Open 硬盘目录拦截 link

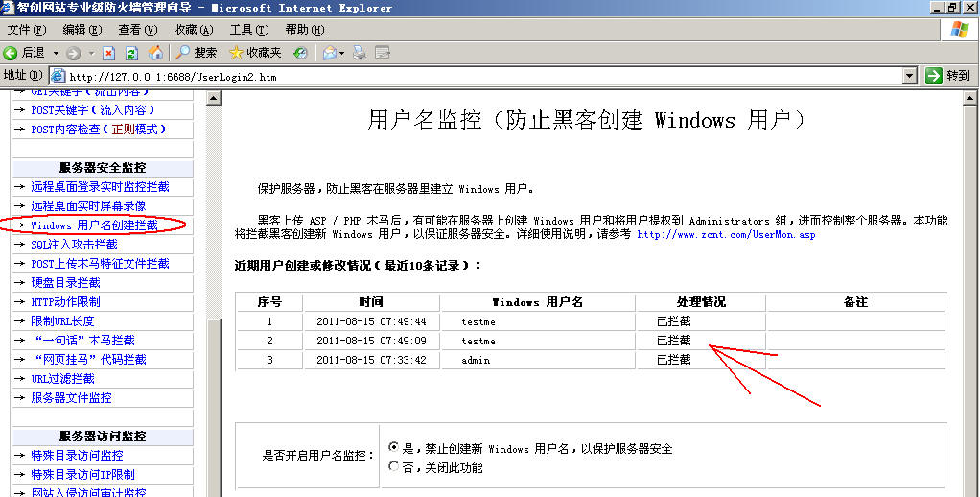point(65,283)
